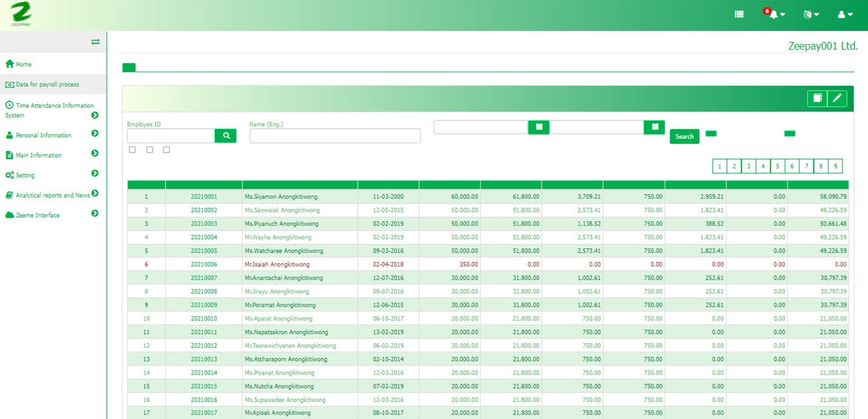Click the cloud icon for Zeeme Interface
This screenshot has width=868, height=419.
(9, 215)
